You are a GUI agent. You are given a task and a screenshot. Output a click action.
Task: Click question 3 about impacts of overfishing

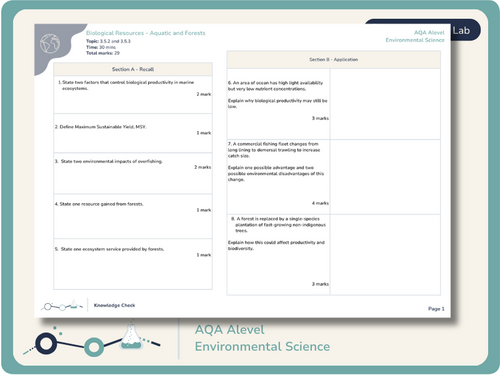(x=109, y=161)
